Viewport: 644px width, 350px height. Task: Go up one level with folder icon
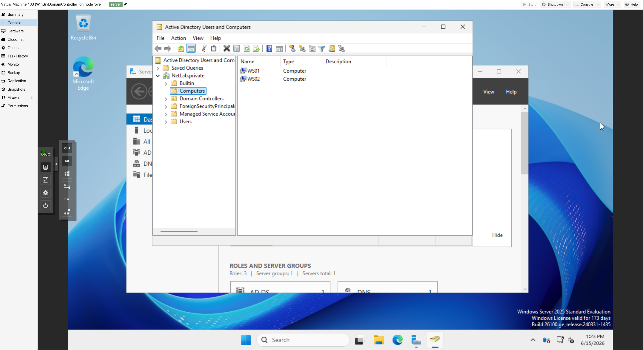[x=181, y=48]
